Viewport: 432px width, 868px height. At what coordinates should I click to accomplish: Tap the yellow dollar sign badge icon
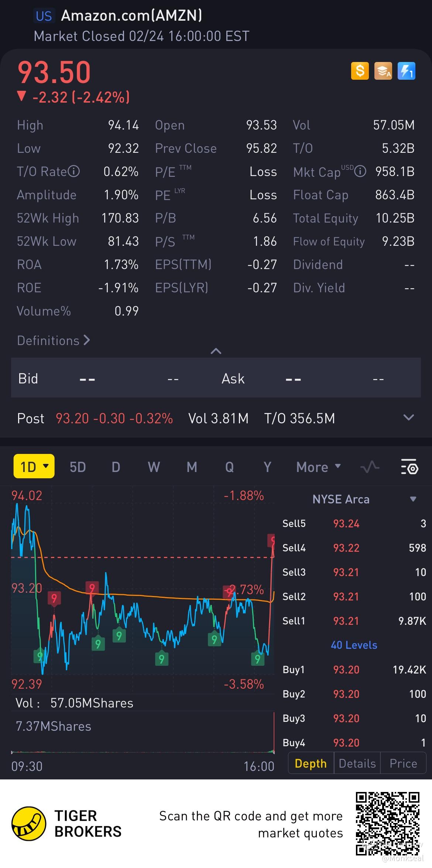click(360, 71)
